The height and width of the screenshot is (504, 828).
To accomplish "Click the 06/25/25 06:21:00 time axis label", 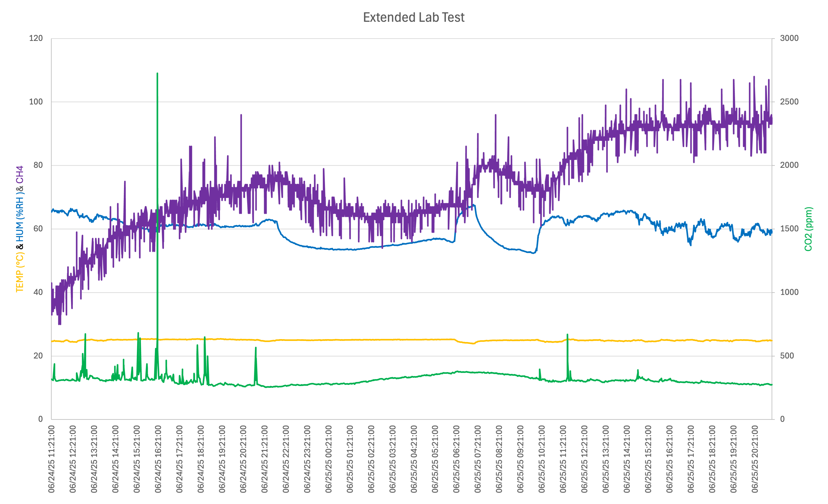I will coord(456,459).
